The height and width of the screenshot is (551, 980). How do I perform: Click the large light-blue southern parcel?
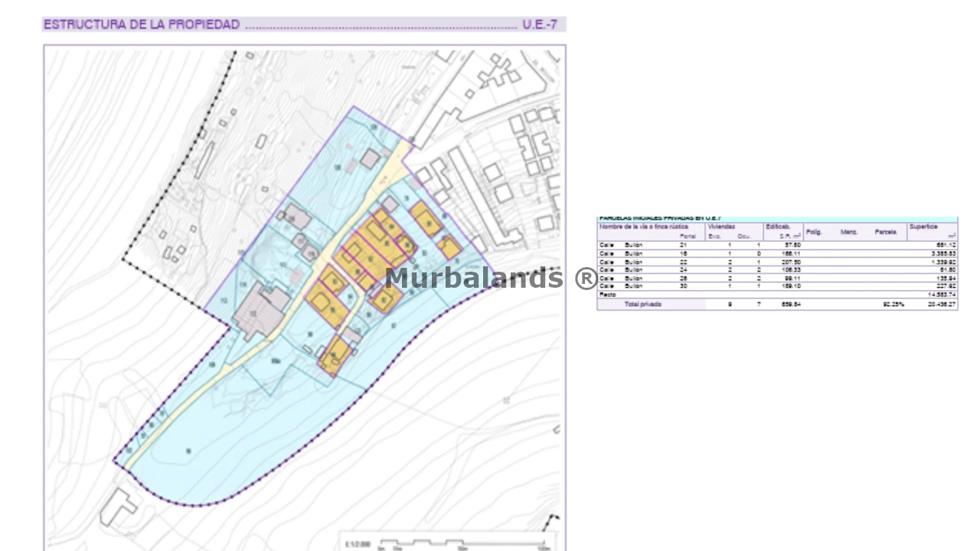230,452
